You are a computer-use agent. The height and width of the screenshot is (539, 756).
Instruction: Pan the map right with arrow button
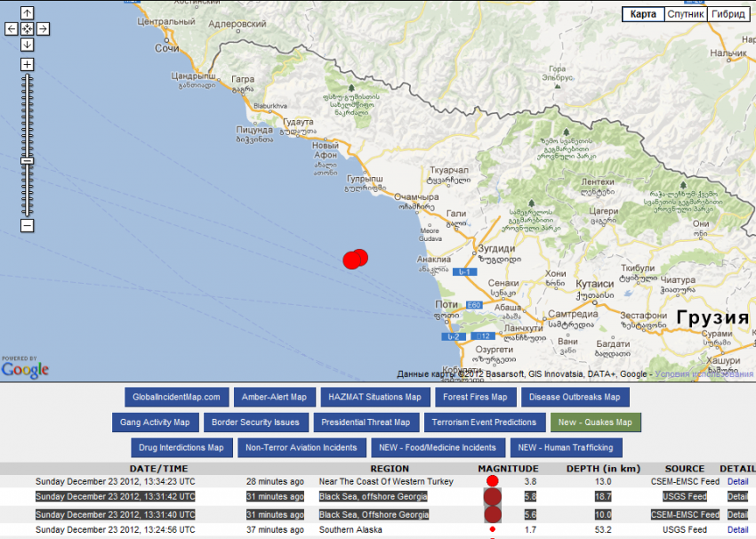(43, 28)
